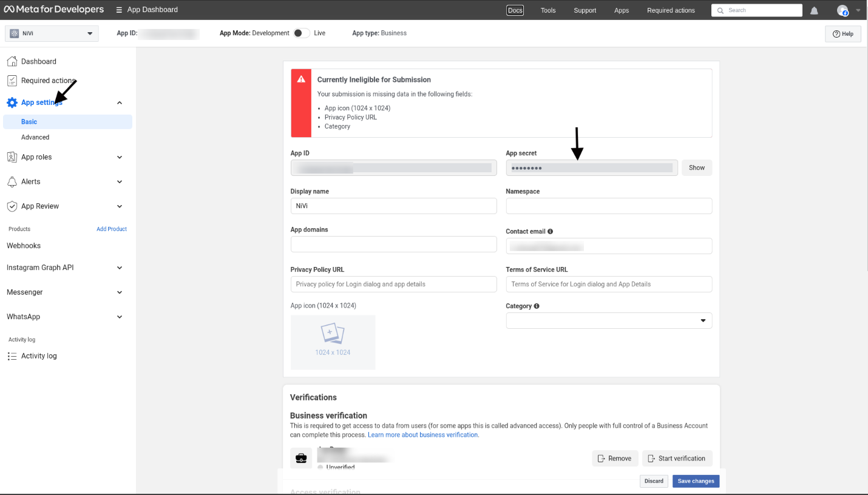Open the account dropdown arrow in header
This screenshot has height=495, width=868.
point(858,10)
